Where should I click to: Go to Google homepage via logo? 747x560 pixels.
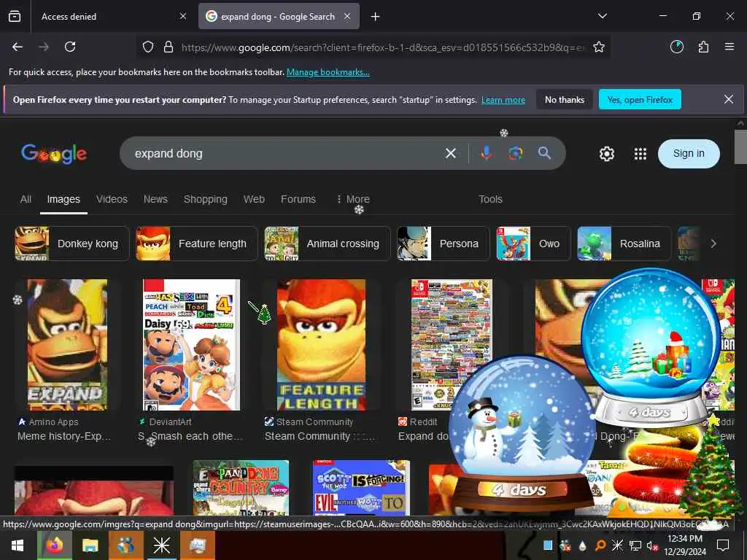click(54, 153)
